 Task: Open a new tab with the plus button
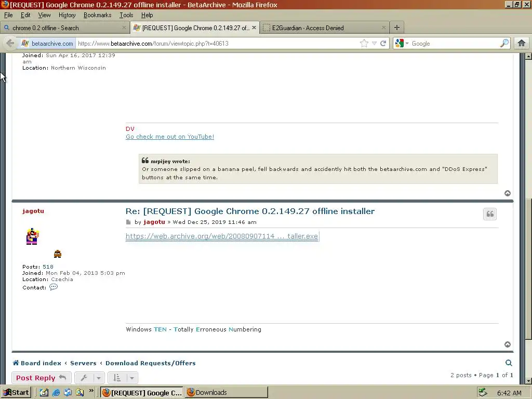click(x=396, y=28)
